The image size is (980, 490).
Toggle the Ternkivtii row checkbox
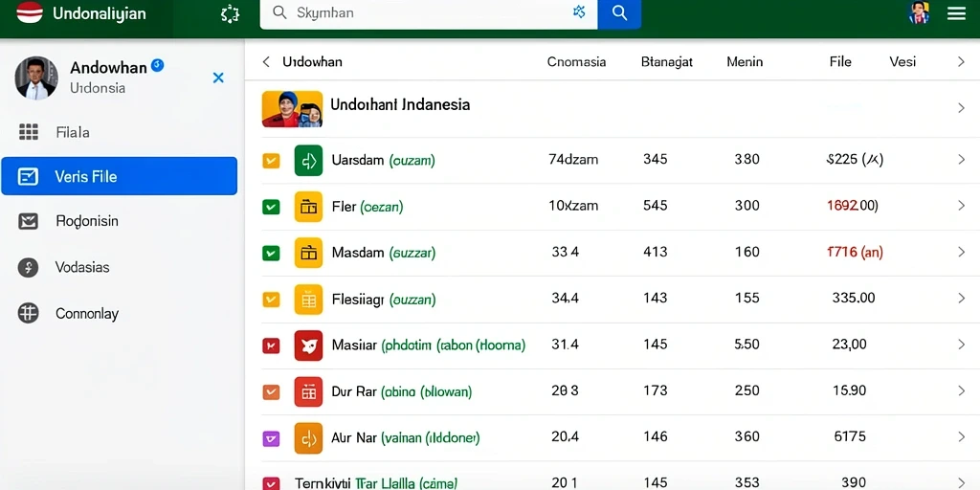271,483
